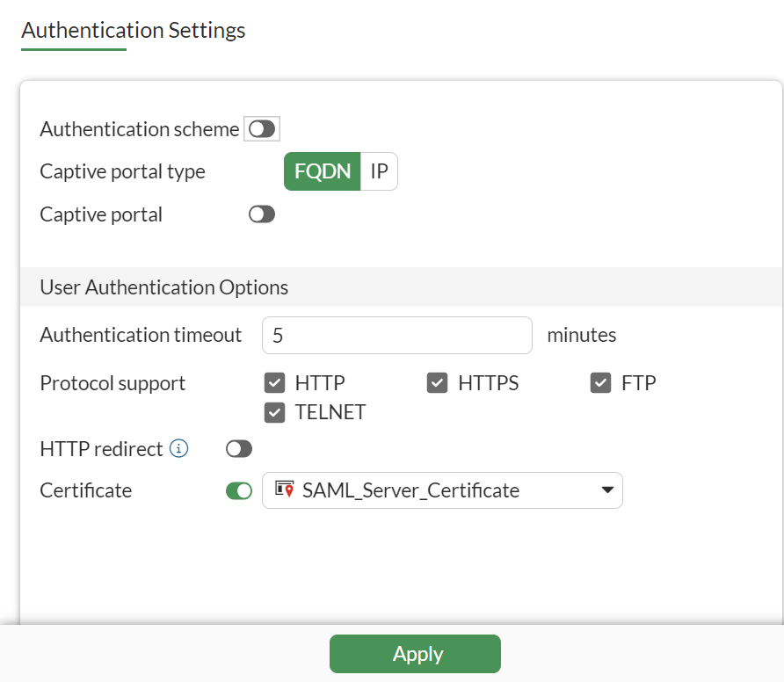Screen dimensions: 784x682
Task: Uncheck the TELNET protocol support checkbox
Action: click(x=274, y=412)
